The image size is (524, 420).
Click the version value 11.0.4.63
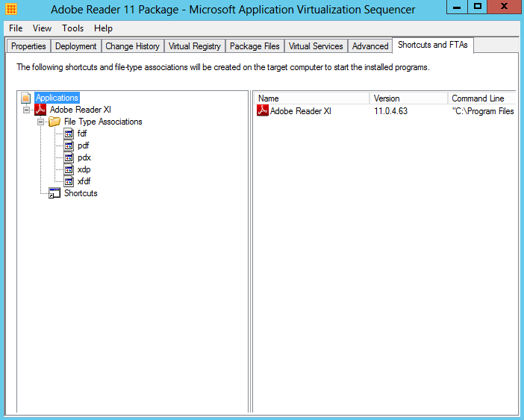390,111
